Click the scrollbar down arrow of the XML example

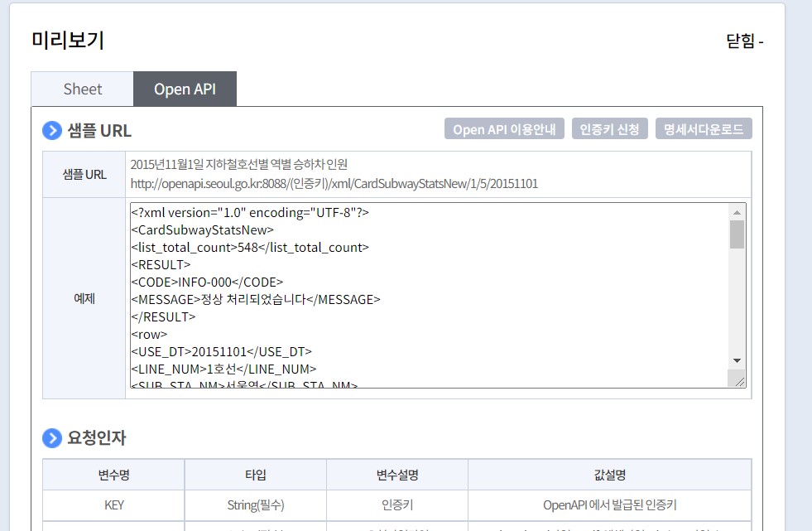[x=737, y=360]
